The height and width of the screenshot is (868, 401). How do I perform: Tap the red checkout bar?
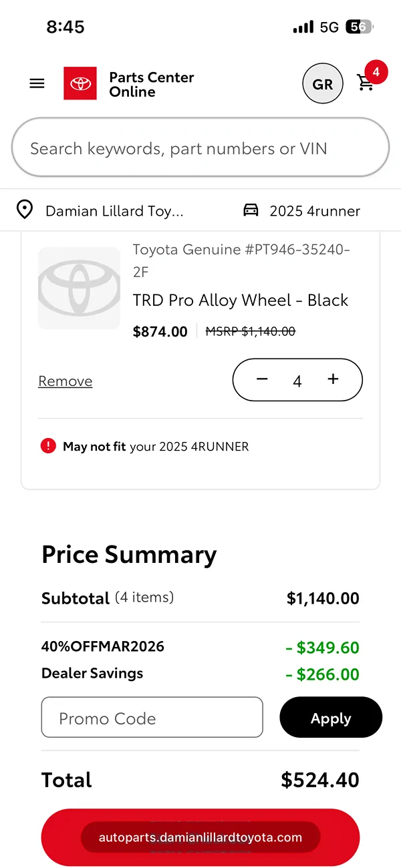[x=200, y=837]
